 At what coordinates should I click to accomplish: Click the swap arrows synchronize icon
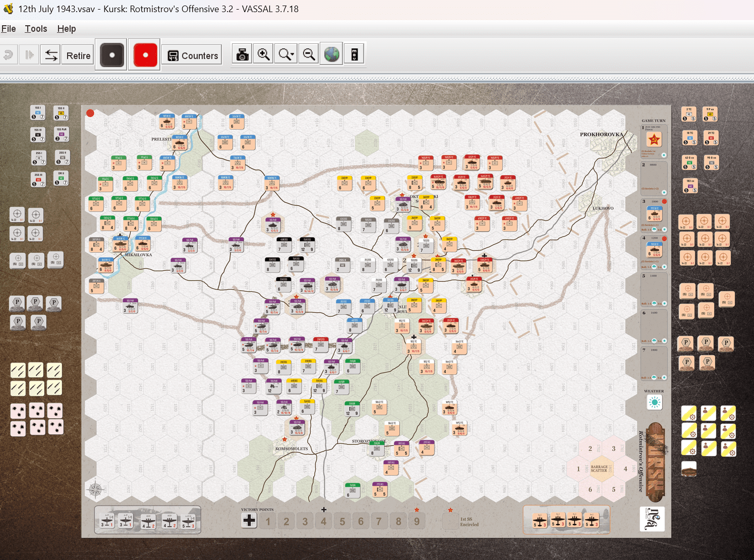[51, 55]
